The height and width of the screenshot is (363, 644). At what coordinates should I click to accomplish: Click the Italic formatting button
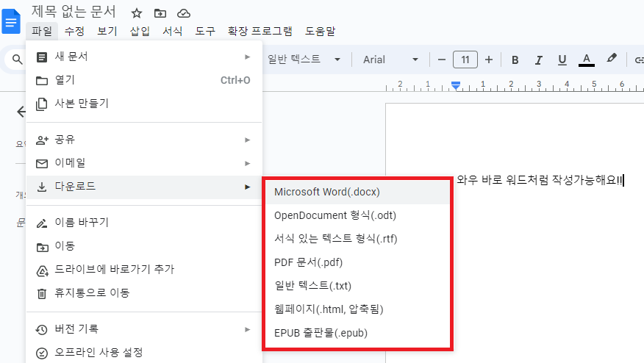538,60
